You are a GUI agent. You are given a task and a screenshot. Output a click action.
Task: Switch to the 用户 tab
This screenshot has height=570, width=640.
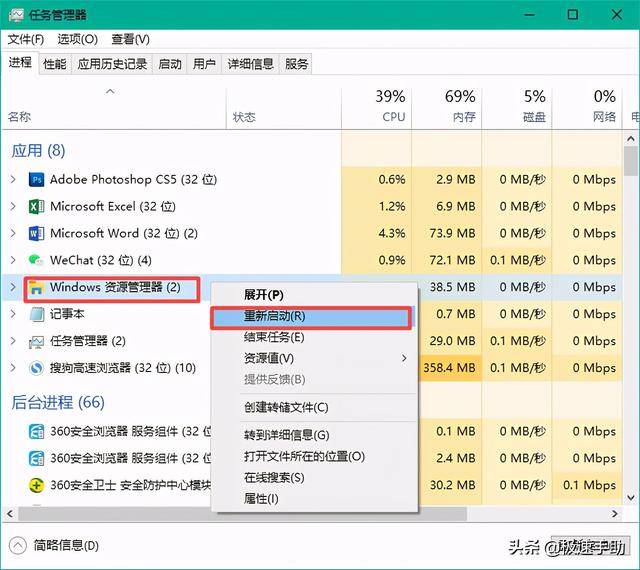click(x=204, y=64)
